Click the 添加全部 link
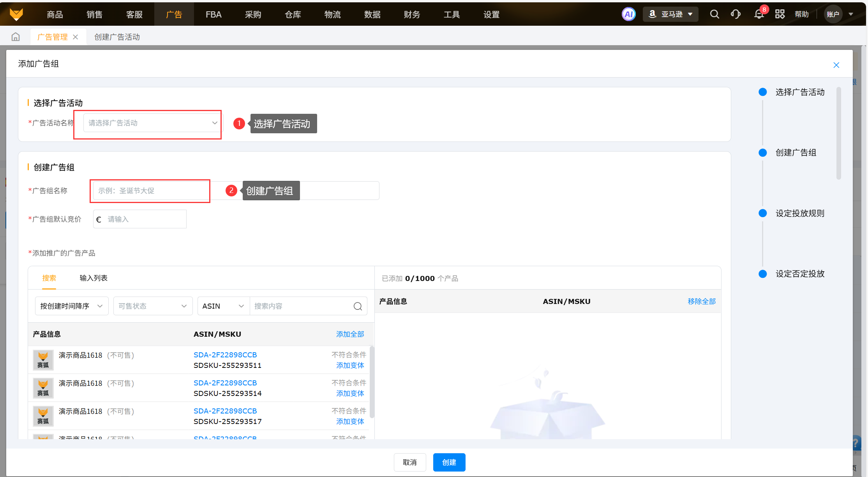 pos(350,334)
